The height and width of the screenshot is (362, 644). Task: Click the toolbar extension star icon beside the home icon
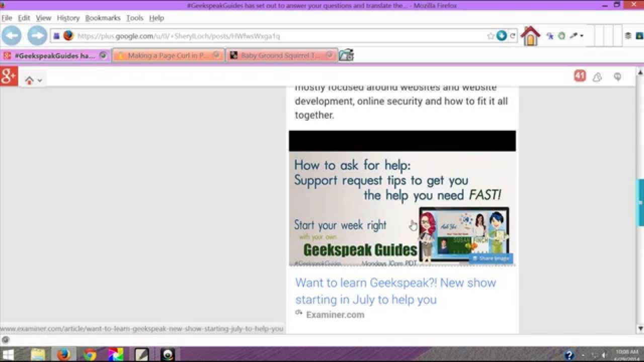pos(550,36)
